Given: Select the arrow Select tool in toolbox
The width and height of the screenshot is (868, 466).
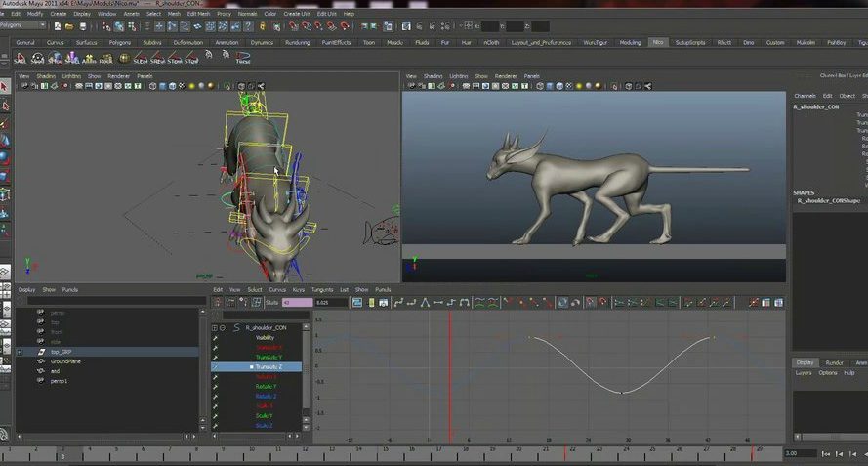Looking at the screenshot, I should [x=5, y=86].
